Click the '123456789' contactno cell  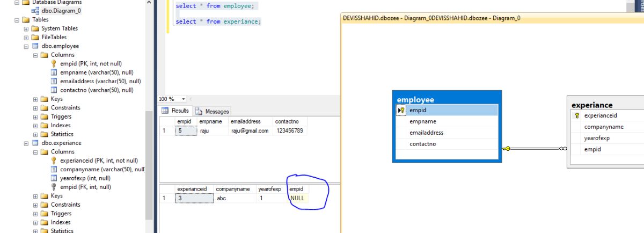290,130
